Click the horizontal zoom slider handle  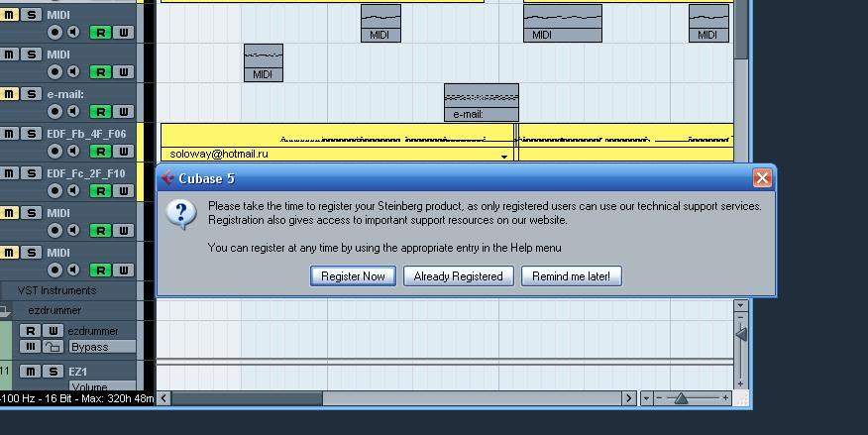point(681,398)
